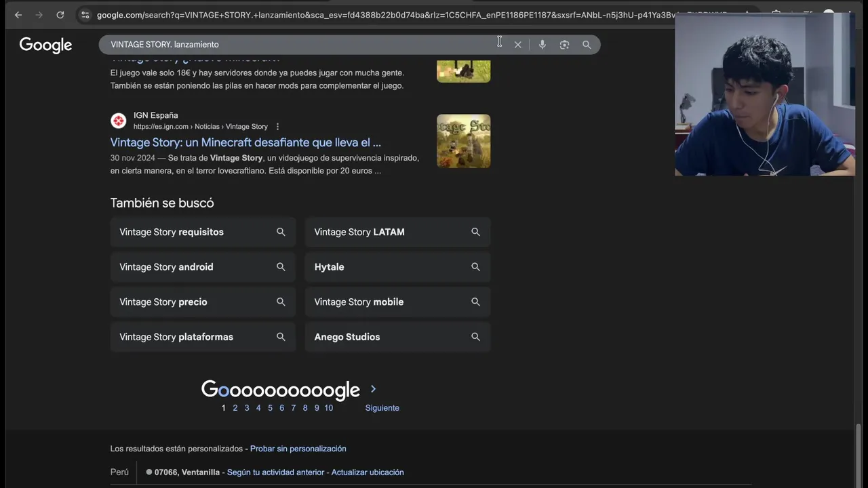Click Actualizar ubicación link

click(368, 472)
